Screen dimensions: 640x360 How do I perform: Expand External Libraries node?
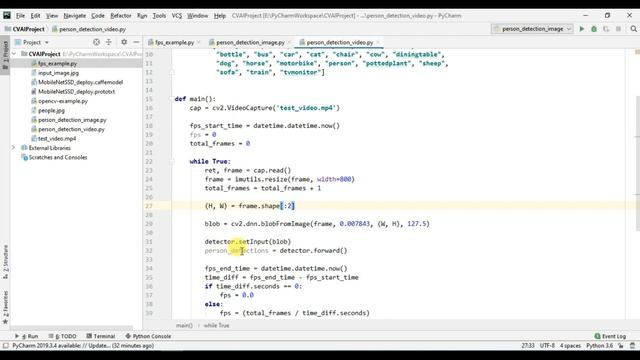point(14,148)
